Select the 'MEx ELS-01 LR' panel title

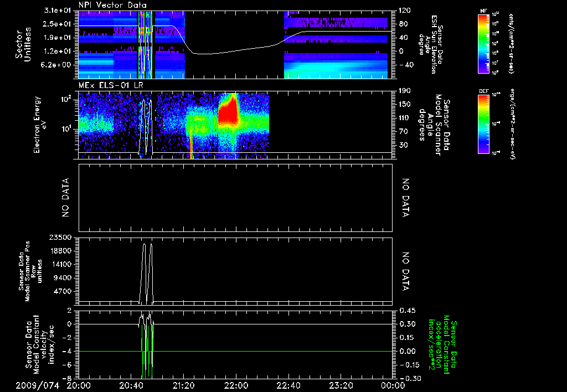point(111,85)
